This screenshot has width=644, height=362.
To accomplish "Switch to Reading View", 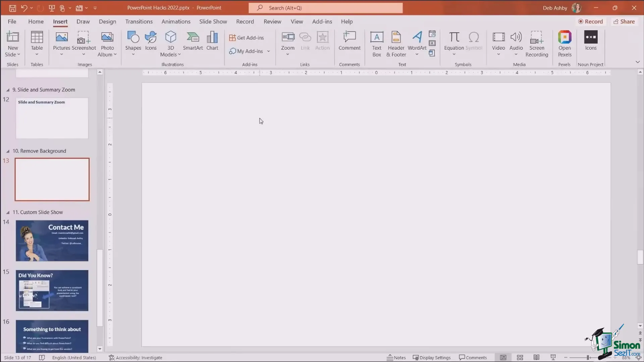I will (536, 358).
